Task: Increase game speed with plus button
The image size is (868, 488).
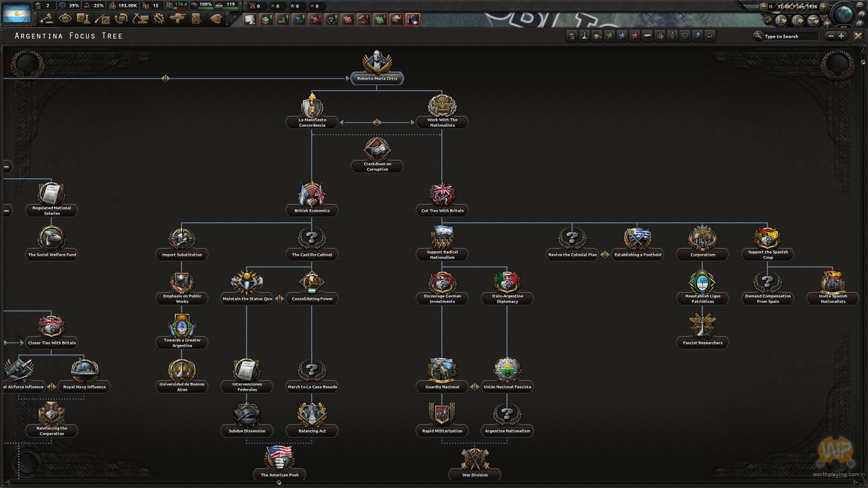Action: tap(823, 6)
